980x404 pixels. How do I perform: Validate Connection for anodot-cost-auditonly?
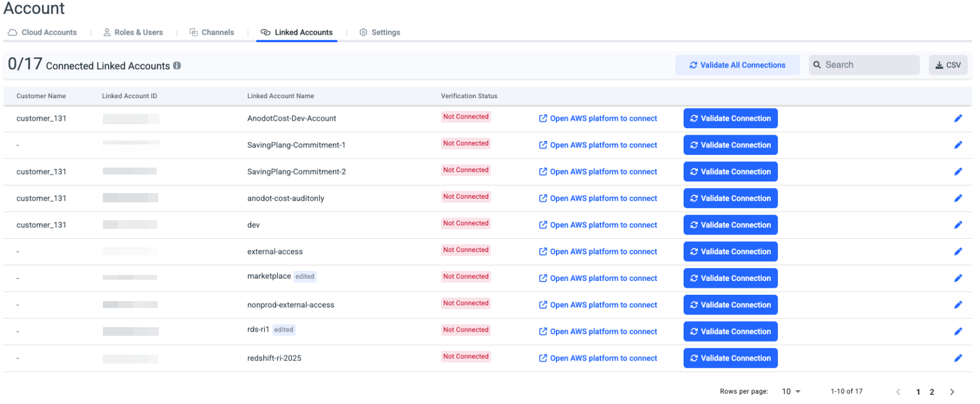click(730, 198)
